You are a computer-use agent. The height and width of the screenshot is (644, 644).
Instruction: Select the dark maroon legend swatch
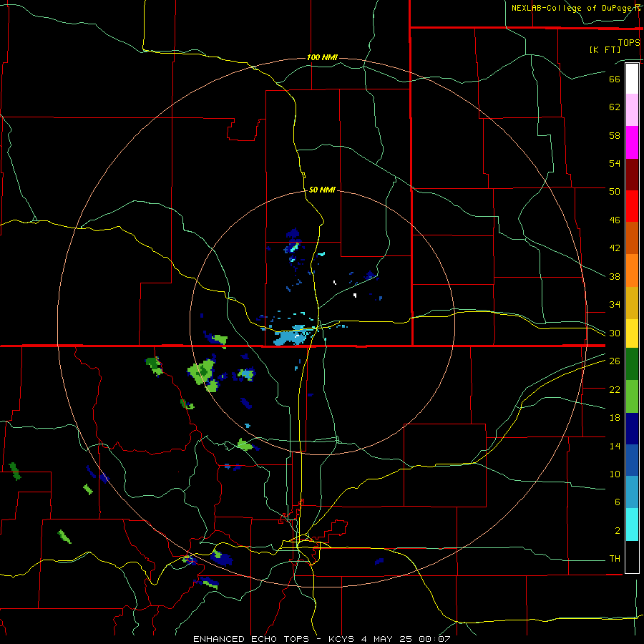(632, 175)
